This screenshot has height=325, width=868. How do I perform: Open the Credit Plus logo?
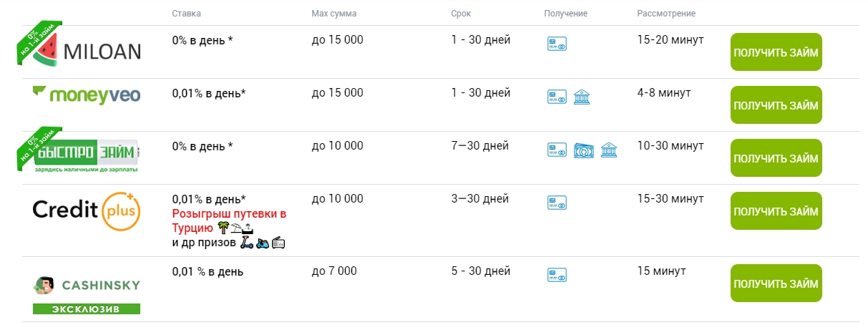tap(86, 210)
